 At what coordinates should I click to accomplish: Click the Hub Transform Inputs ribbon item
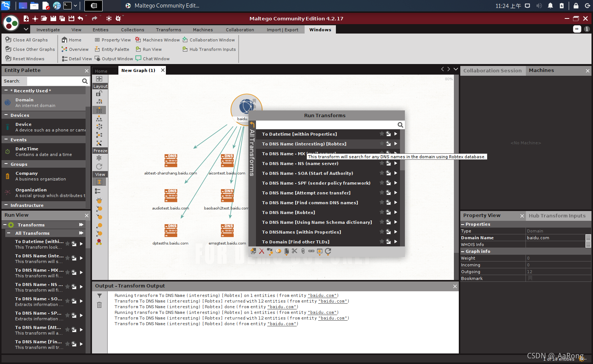pyautogui.click(x=209, y=49)
